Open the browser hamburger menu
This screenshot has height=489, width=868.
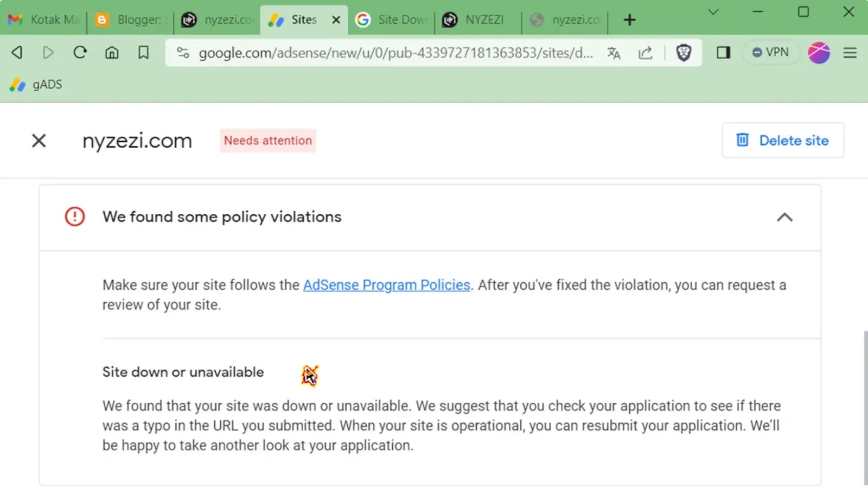pos(850,53)
